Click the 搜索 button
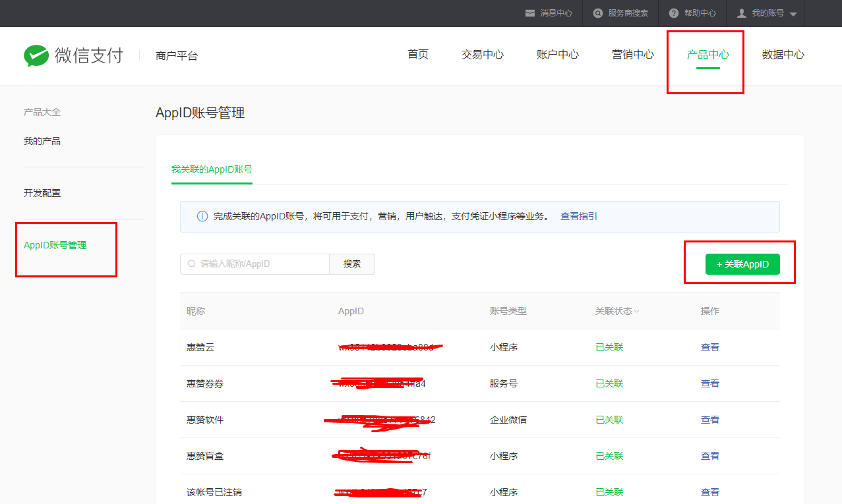The height and width of the screenshot is (504, 842). pyautogui.click(x=352, y=264)
